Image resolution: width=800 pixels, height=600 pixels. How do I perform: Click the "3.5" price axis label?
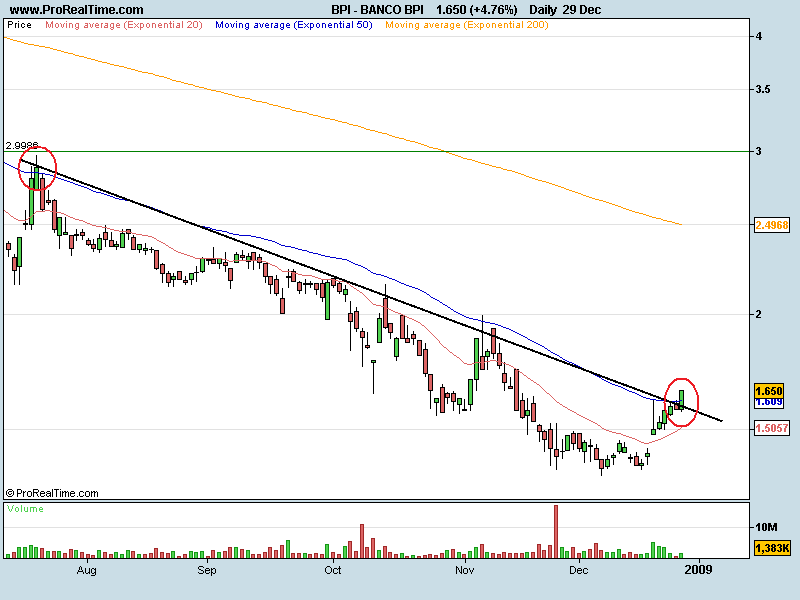click(x=763, y=89)
